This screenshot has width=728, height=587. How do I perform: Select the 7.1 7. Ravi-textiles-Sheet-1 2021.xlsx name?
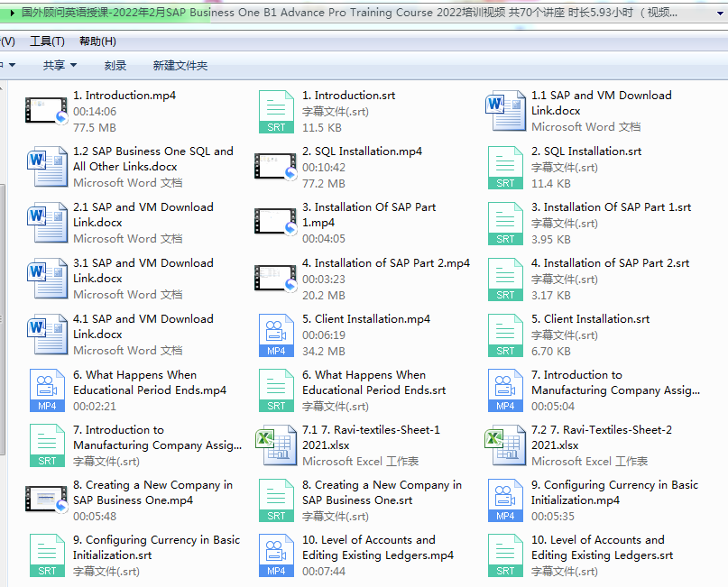(371, 437)
